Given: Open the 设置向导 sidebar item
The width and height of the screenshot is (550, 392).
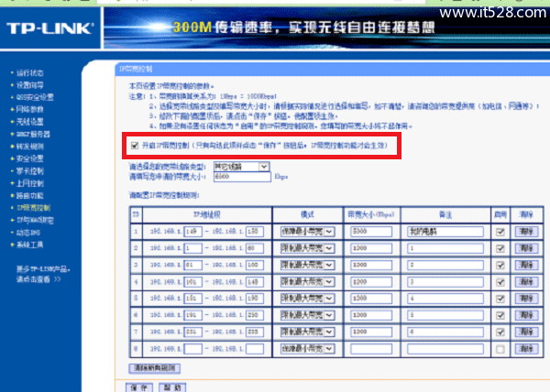Looking at the screenshot, I should click(x=30, y=85).
